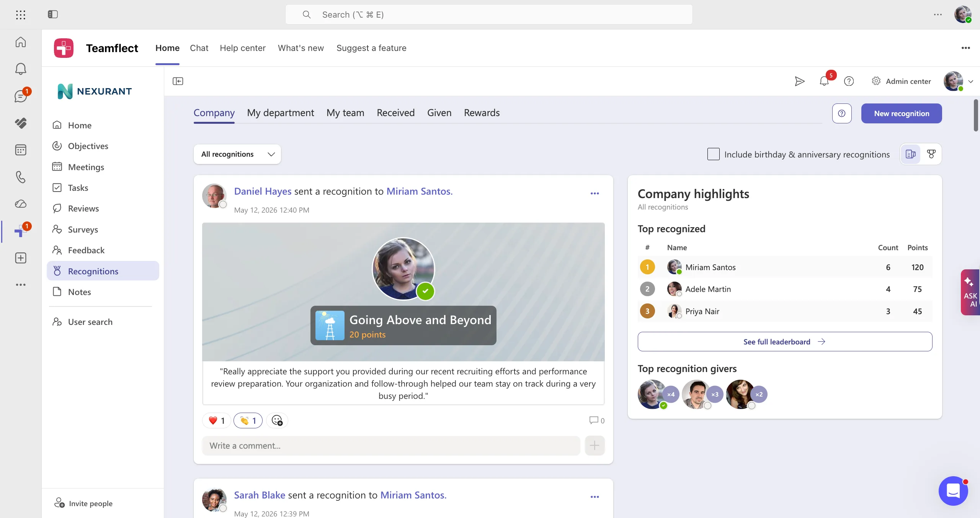The width and height of the screenshot is (980, 518).
Task: Open the Help center tab
Action: 243,48
